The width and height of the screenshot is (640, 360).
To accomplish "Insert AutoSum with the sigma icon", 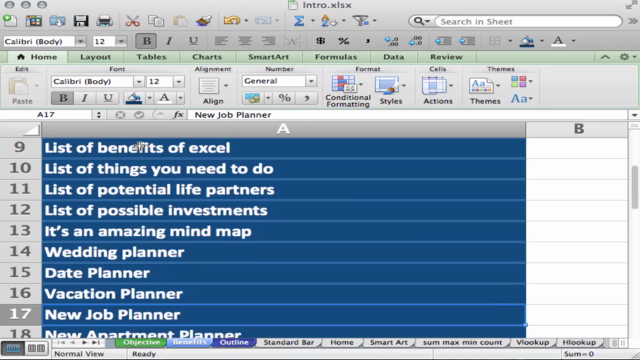I will [x=299, y=20].
